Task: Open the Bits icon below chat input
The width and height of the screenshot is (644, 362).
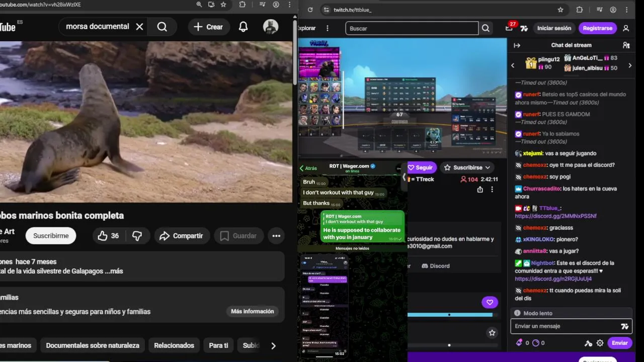Action: pos(519,343)
